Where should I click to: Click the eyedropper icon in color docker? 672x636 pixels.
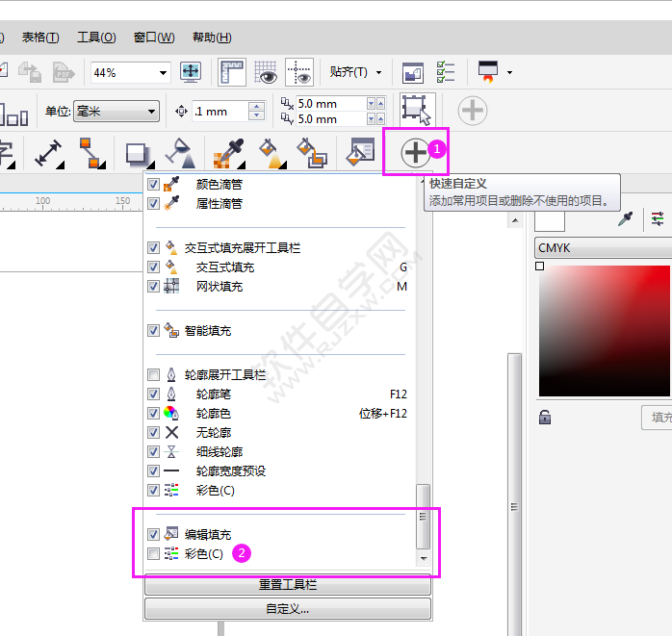625,218
